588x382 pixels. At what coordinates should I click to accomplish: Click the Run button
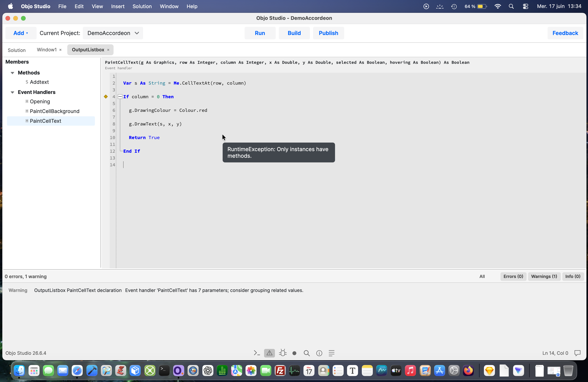pos(260,33)
